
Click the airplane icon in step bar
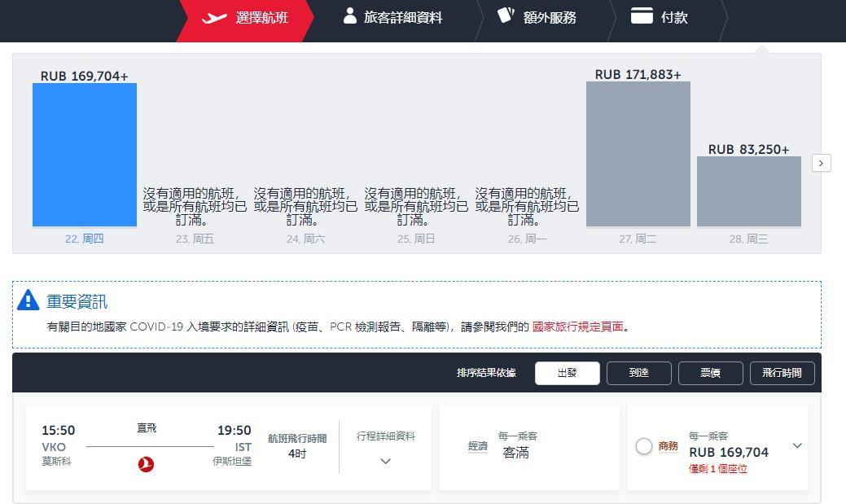[x=214, y=17]
